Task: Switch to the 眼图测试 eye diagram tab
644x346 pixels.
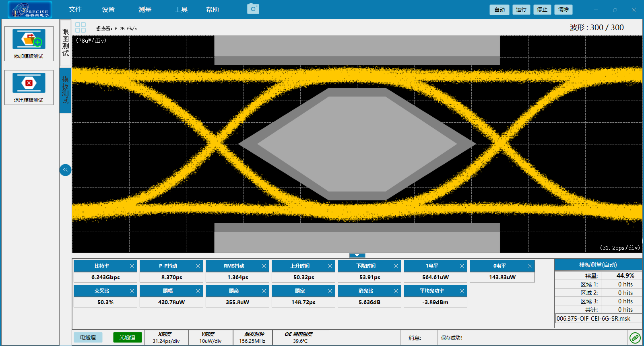Action: click(x=65, y=43)
